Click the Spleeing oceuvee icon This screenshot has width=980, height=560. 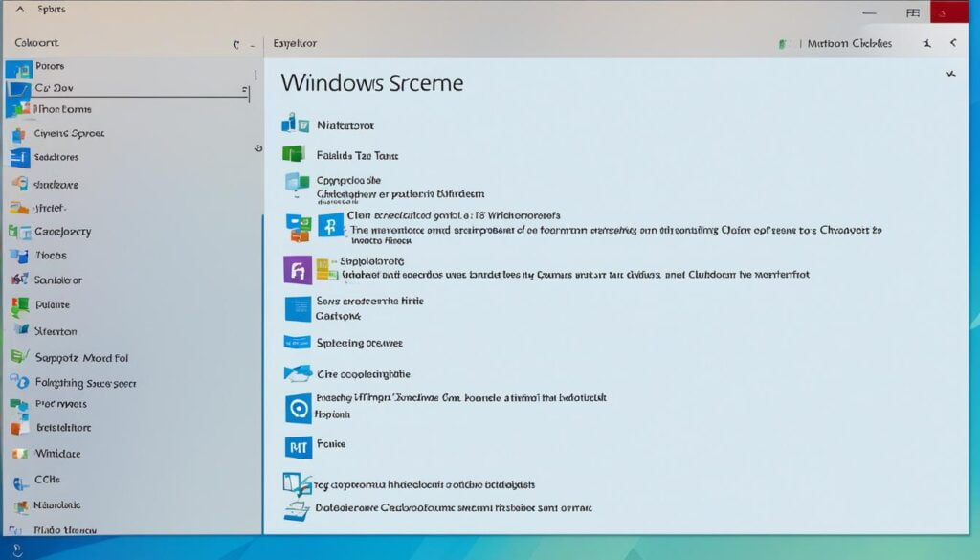(297, 342)
